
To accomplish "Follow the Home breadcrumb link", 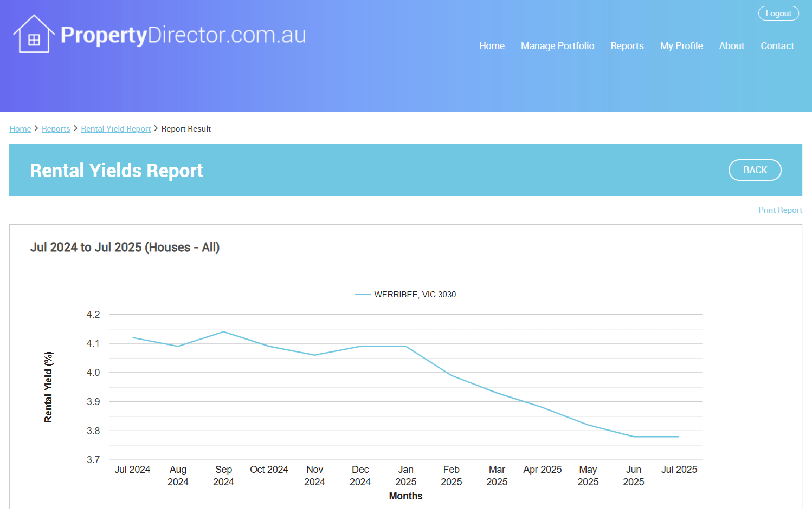I will pos(20,129).
